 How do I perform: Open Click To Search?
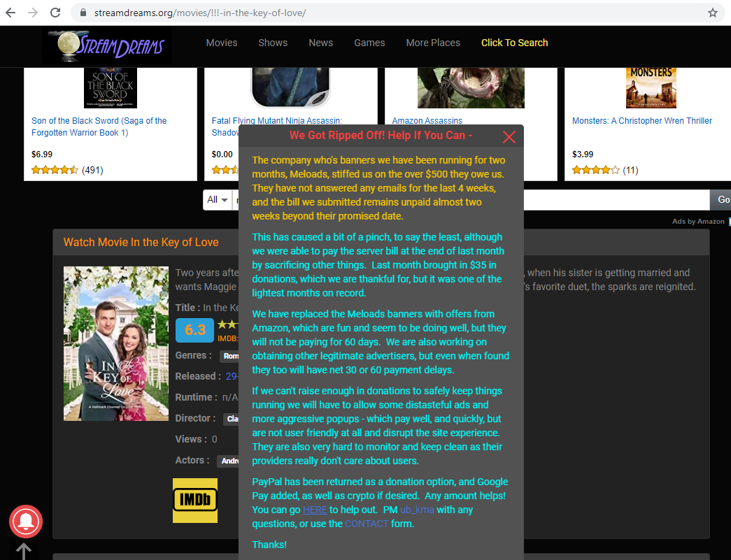coord(514,43)
